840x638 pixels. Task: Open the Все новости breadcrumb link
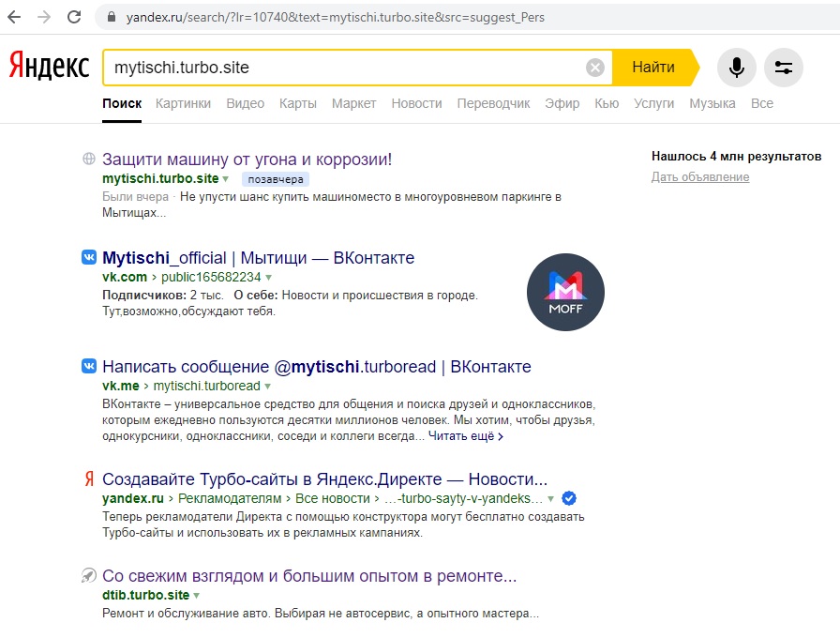(x=333, y=498)
